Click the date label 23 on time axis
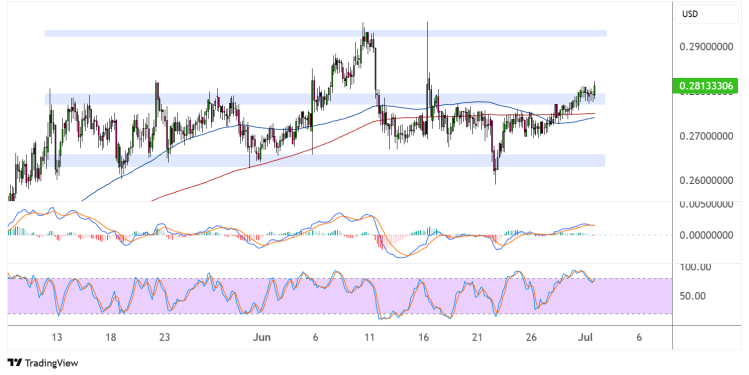 pos(164,337)
